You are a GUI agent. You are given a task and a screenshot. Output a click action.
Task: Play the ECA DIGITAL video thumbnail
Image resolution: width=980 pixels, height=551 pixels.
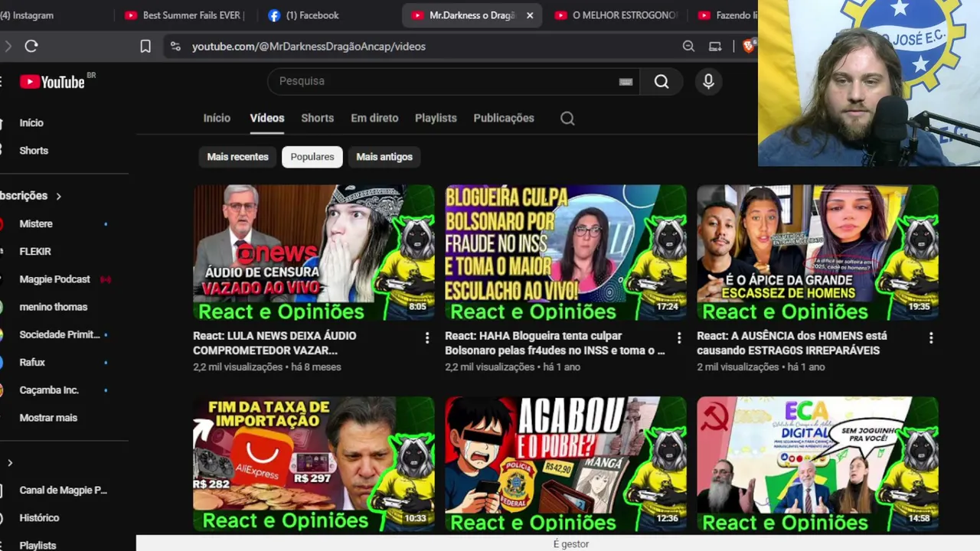(818, 464)
